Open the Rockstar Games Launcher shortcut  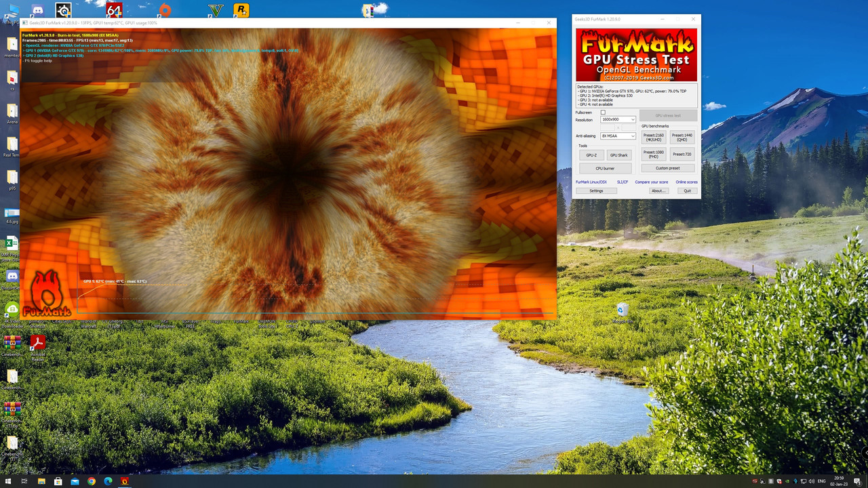tap(241, 10)
